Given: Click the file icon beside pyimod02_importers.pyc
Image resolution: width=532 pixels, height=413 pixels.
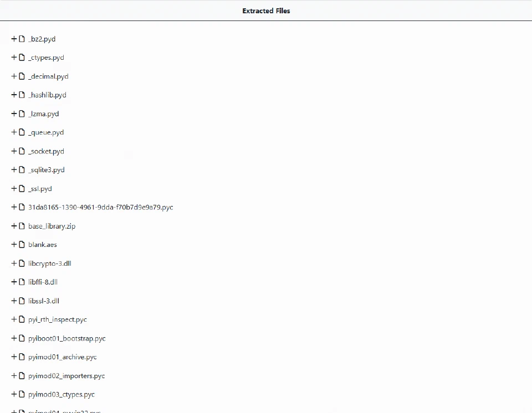Looking at the screenshot, I should tap(22, 376).
